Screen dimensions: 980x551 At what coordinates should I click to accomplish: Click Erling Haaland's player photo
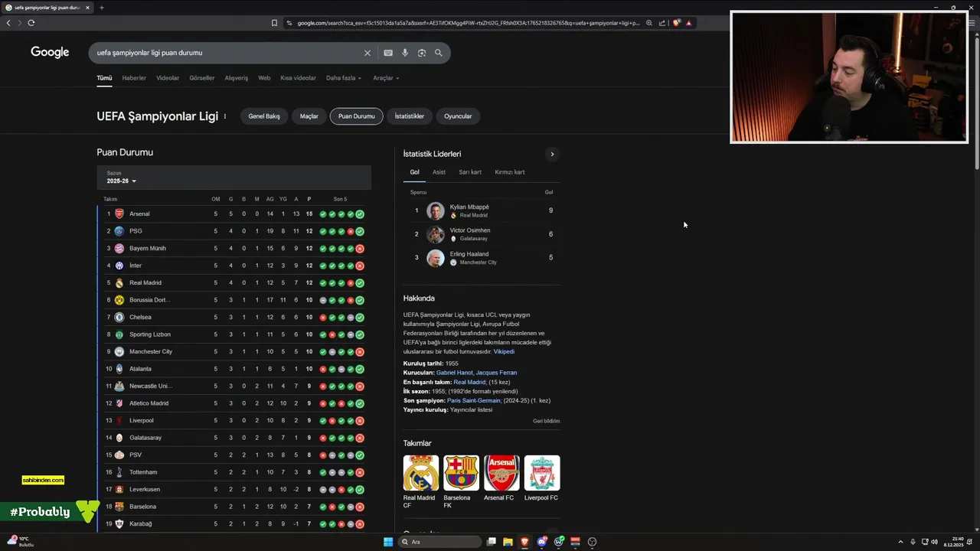(x=435, y=258)
